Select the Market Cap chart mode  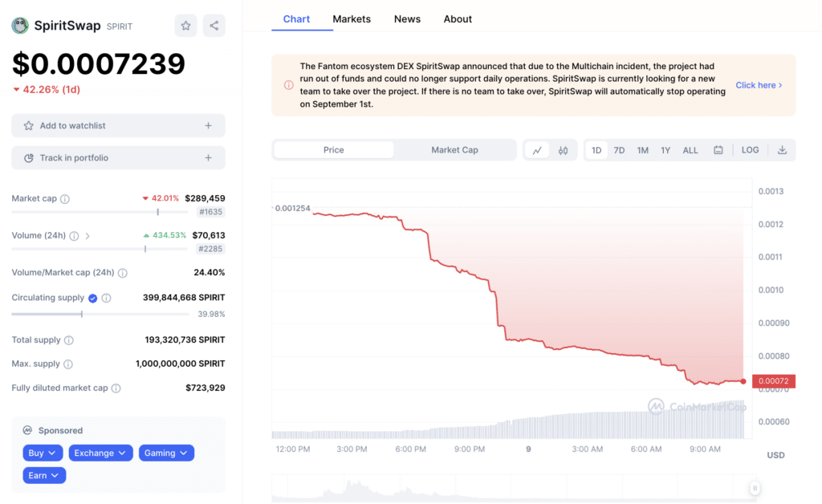454,150
